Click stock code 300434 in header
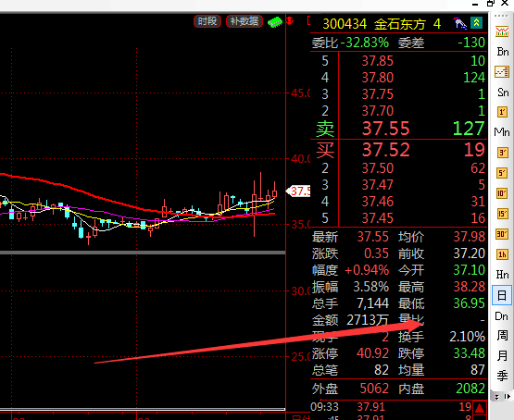514x420 pixels. pos(345,24)
